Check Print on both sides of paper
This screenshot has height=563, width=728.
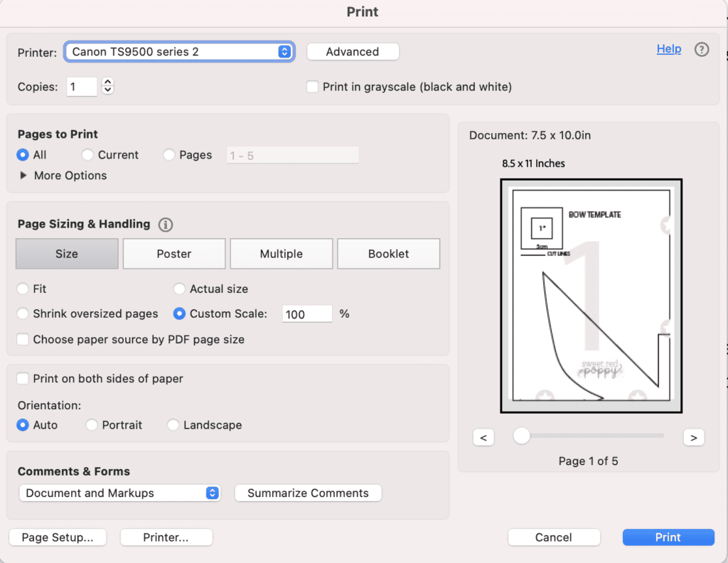(x=23, y=379)
